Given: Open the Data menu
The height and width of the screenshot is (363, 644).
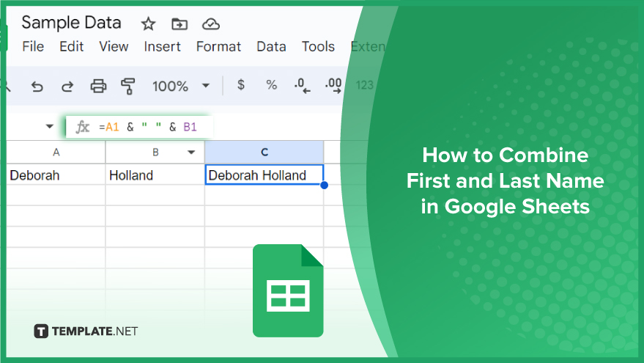Looking at the screenshot, I should [271, 46].
